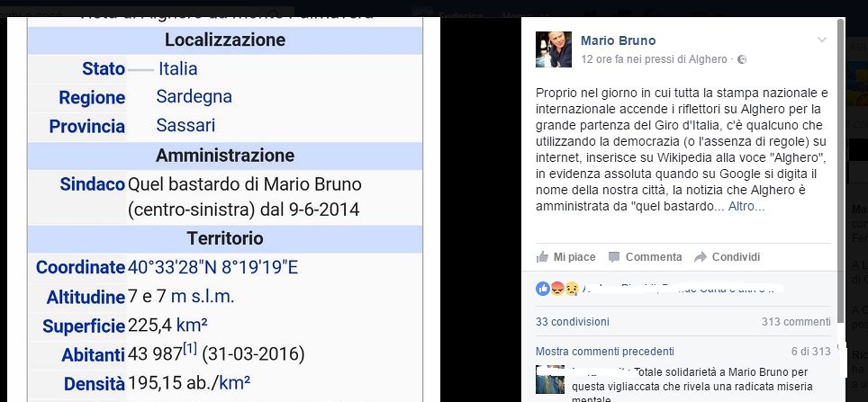The width and height of the screenshot is (868, 402).
Task: Open the post options dropdown chevron
Action: (x=822, y=40)
